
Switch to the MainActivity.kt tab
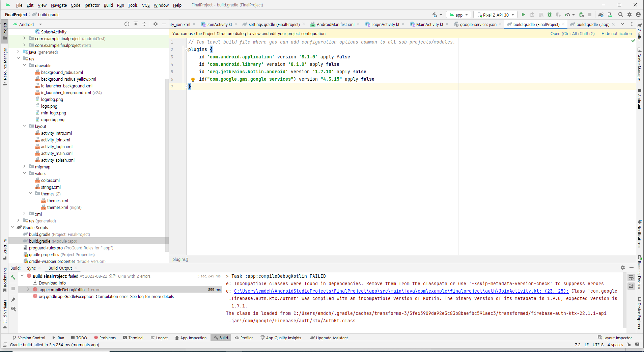[429, 24]
